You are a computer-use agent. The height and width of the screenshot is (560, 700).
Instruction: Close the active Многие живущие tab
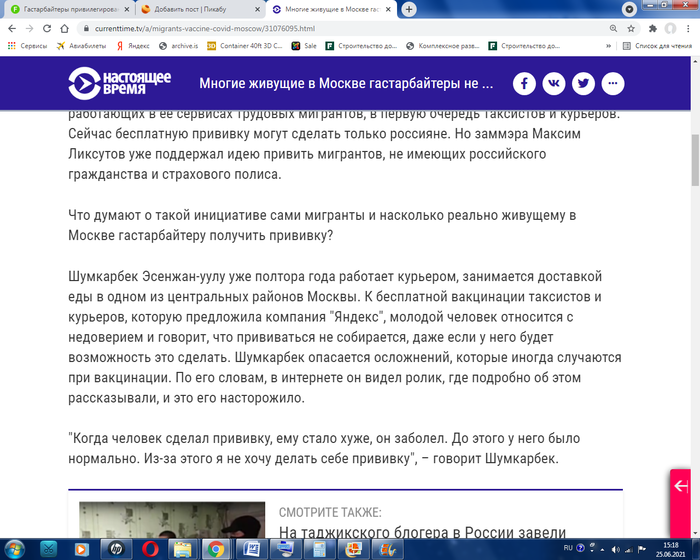(388, 9)
